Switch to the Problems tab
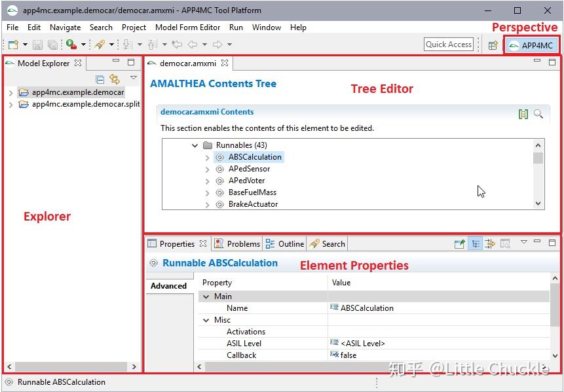The width and height of the screenshot is (564, 392). (237, 243)
